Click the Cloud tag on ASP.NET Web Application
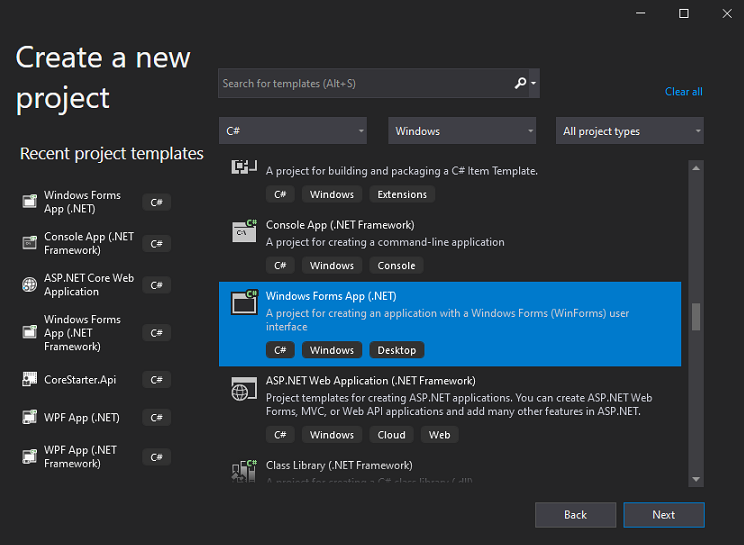744x545 pixels. 391,434
